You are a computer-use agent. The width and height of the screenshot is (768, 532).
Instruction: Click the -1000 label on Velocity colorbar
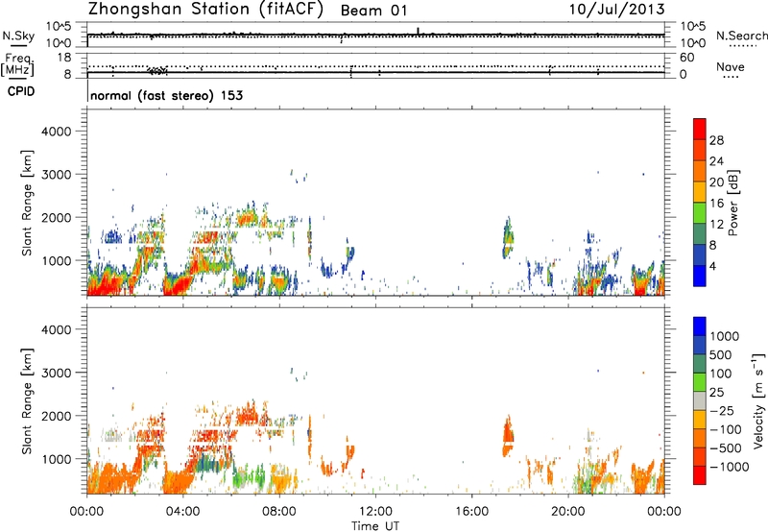tap(730, 467)
